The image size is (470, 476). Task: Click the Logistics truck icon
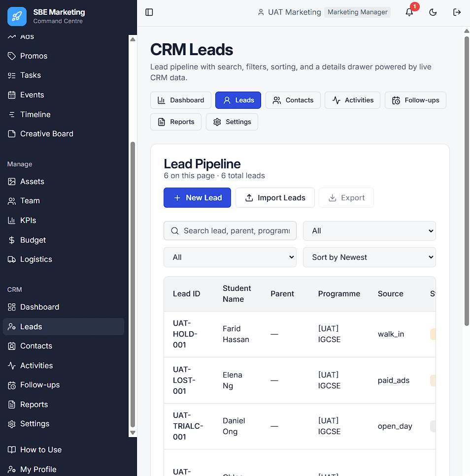[x=11, y=259]
